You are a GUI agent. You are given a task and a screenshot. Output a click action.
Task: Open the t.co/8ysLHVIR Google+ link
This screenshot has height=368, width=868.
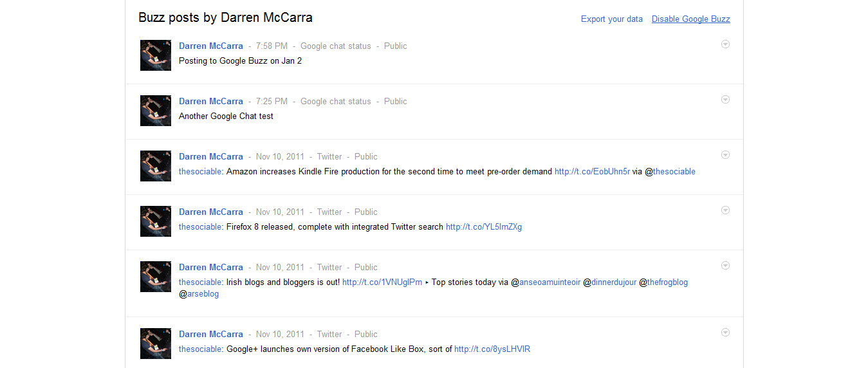492,349
